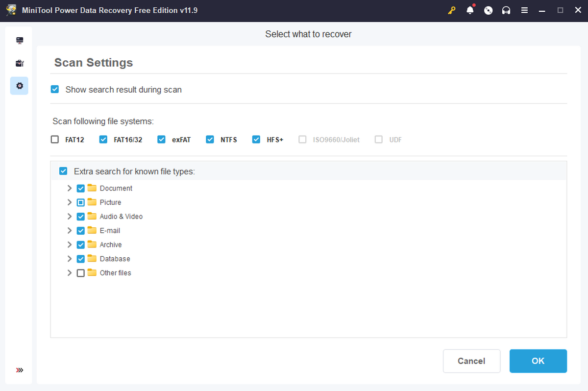
Task: Select the Other files label
Action: click(x=116, y=273)
